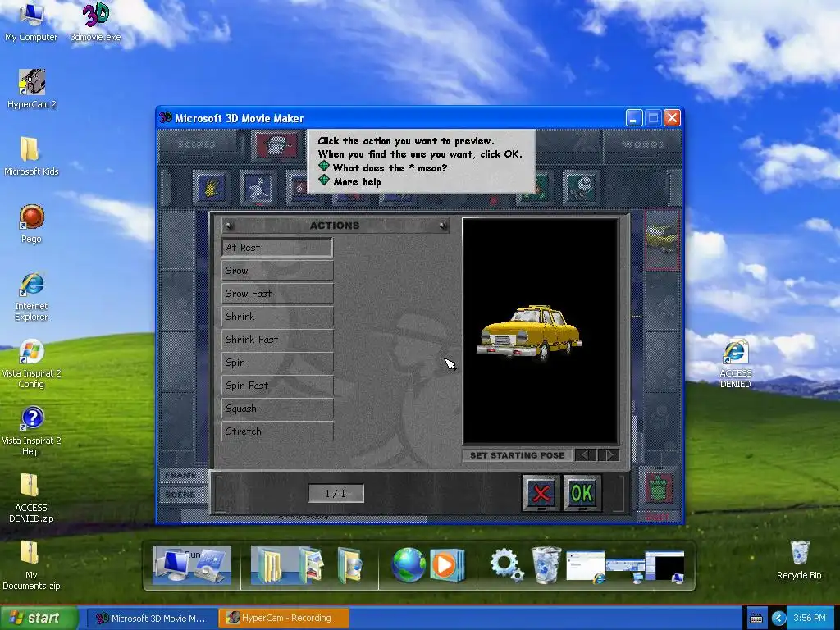Open the gears settings icon in dock

[505, 565]
